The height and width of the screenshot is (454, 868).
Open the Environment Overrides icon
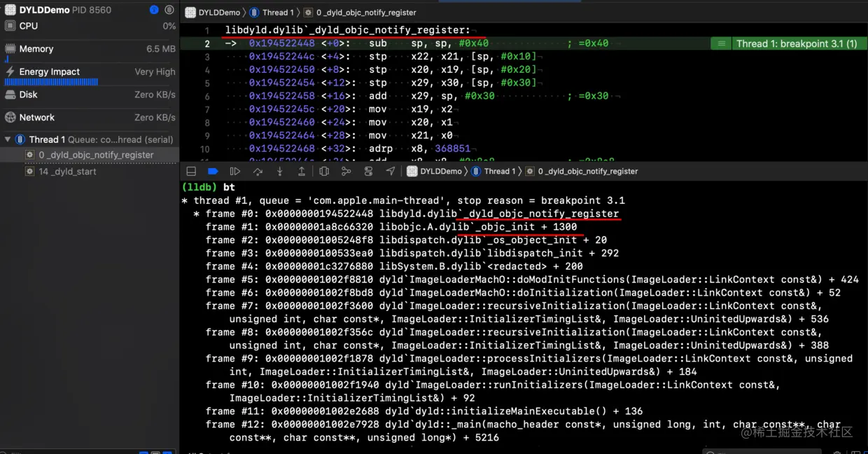coord(368,171)
